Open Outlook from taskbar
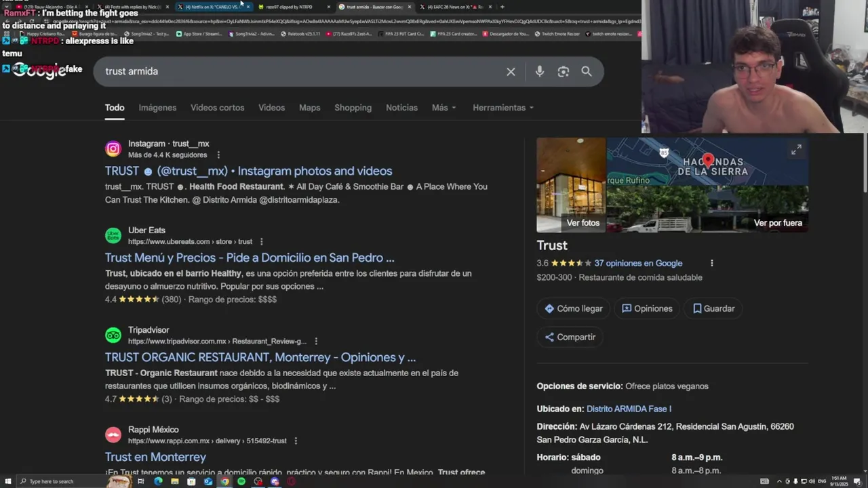 (208, 481)
